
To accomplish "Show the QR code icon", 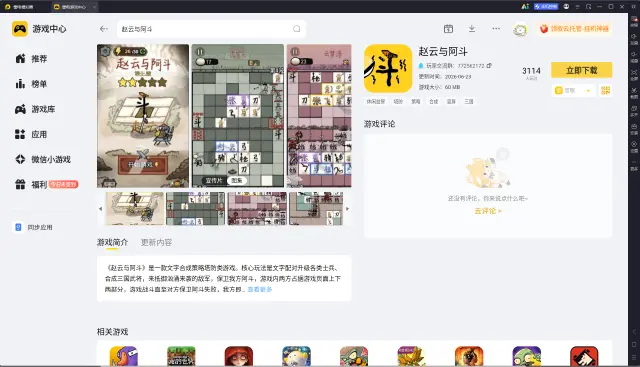I will point(605,91).
